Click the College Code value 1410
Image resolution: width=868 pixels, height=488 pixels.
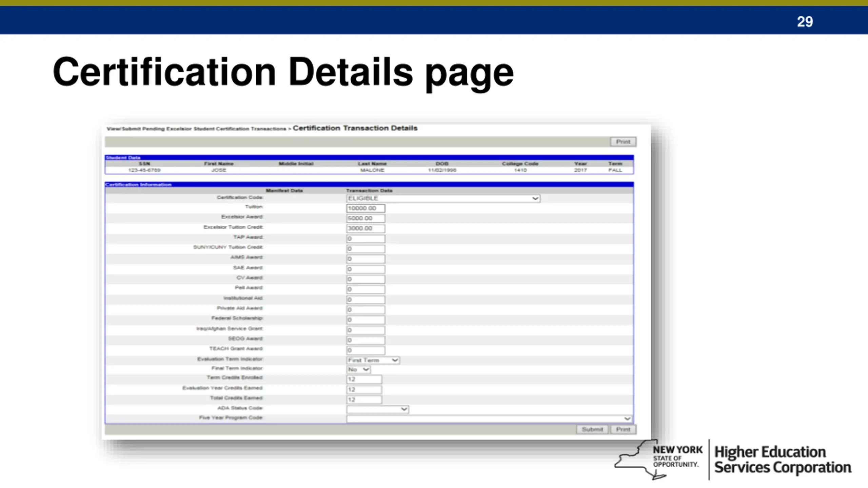520,170
